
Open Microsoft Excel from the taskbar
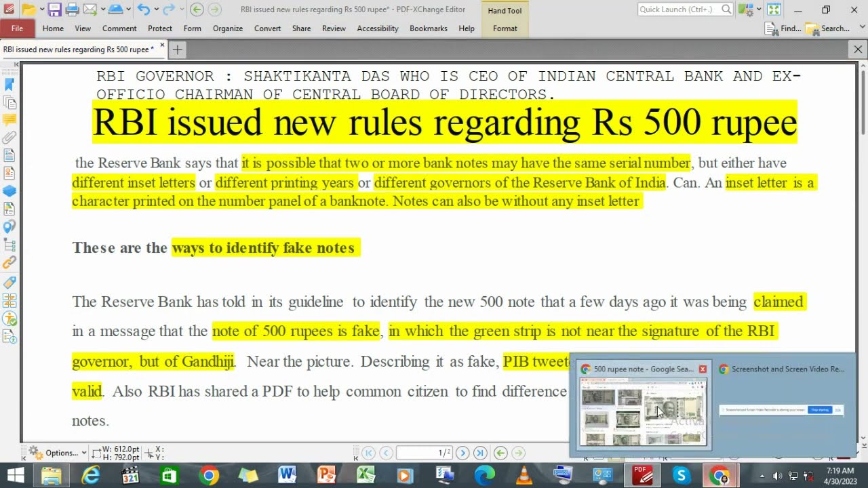(366, 475)
